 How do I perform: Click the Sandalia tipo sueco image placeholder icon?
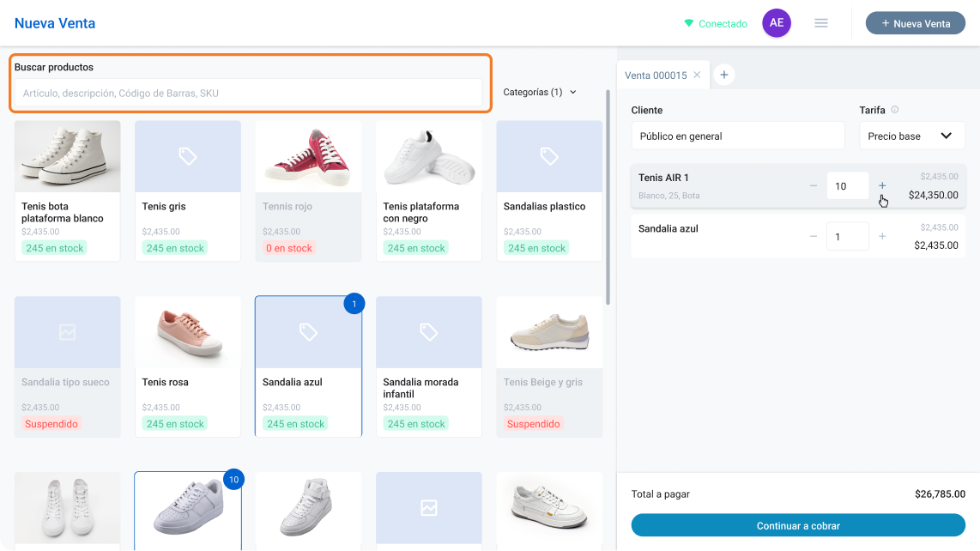[67, 332]
